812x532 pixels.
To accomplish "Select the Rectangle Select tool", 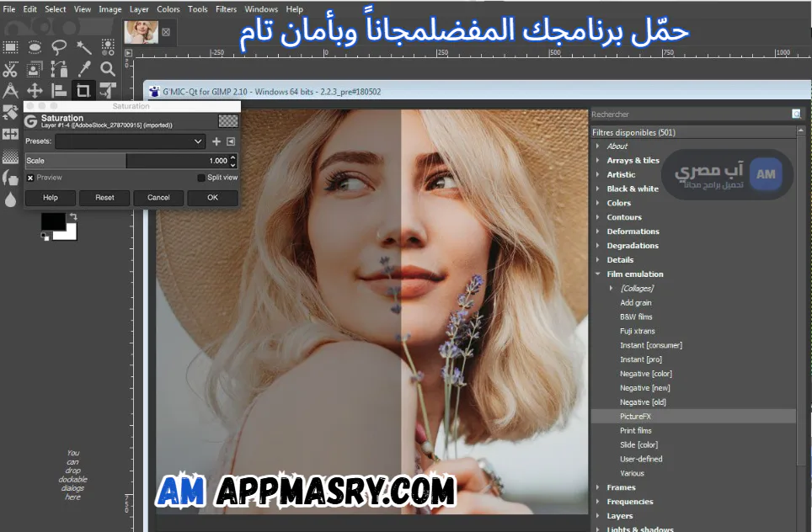I will 10,48.
